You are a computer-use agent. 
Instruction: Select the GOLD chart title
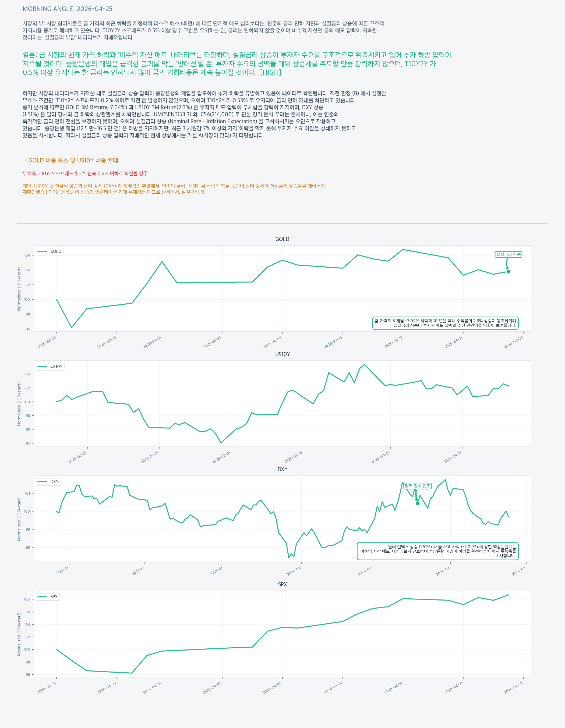[282, 239]
